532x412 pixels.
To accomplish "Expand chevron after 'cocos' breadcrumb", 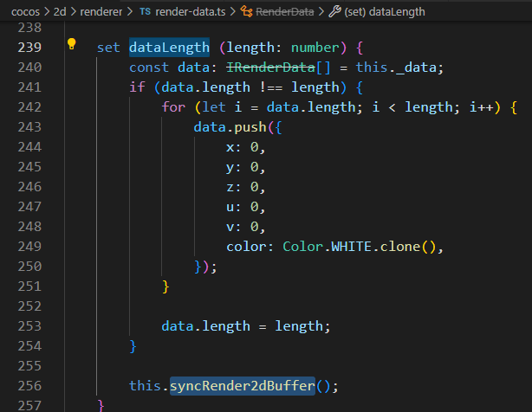I will click(47, 12).
